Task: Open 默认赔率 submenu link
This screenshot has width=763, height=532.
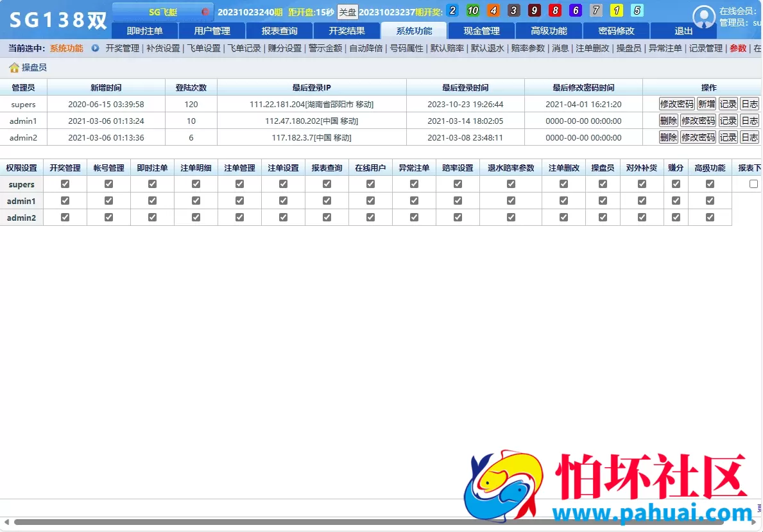Action: click(447, 48)
